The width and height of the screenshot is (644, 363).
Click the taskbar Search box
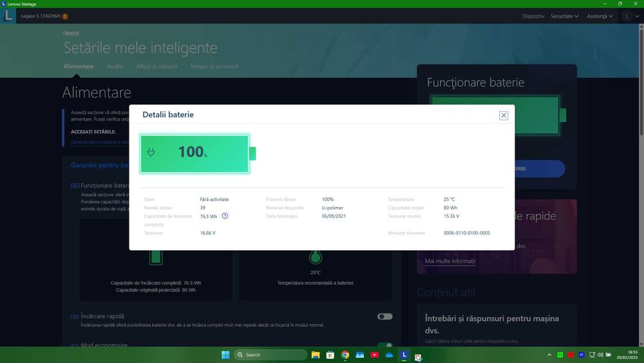(x=270, y=355)
